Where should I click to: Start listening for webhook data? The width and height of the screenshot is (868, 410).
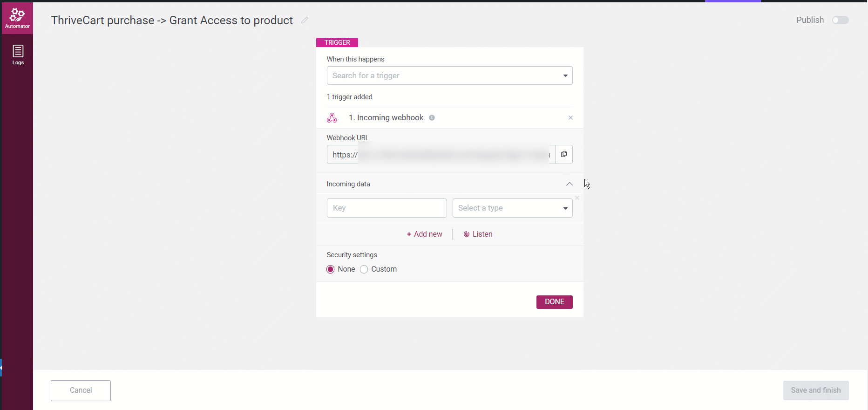click(478, 234)
